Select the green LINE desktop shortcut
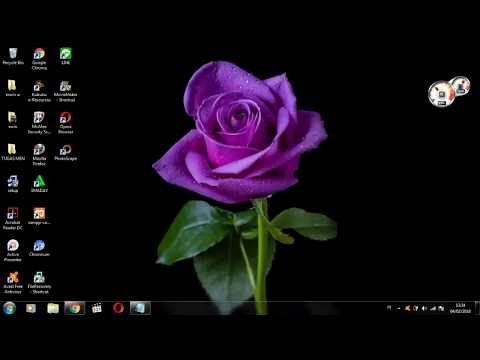This screenshot has width=480, height=360. coord(66,56)
